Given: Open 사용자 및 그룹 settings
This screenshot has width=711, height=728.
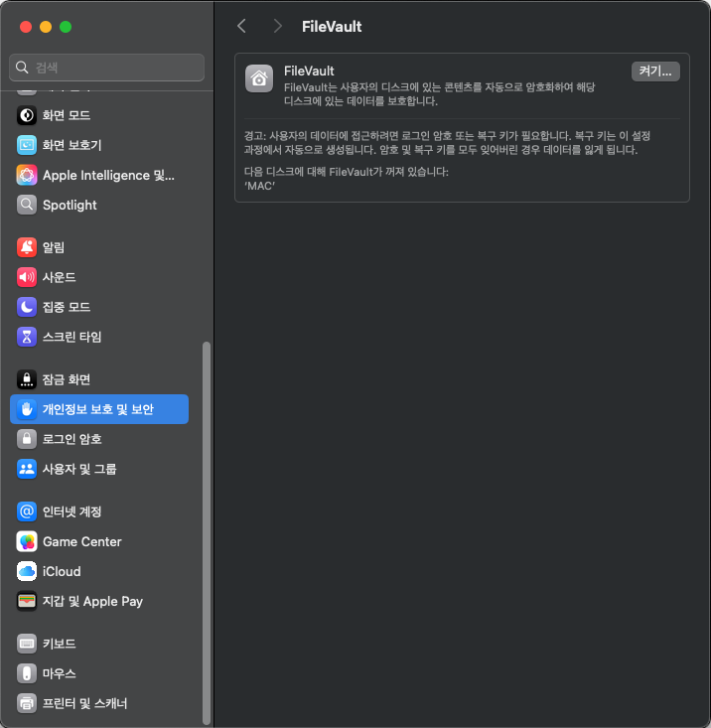Looking at the screenshot, I should coord(79,469).
